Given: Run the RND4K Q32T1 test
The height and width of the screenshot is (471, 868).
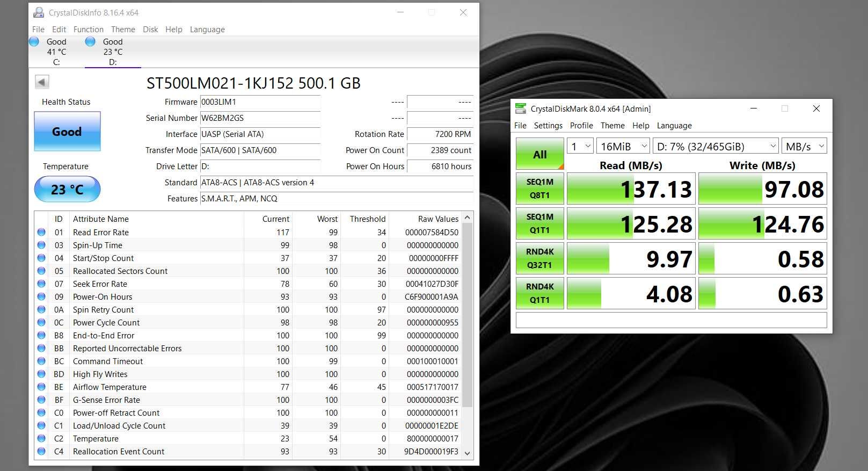Looking at the screenshot, I should [x=540, y=258].
